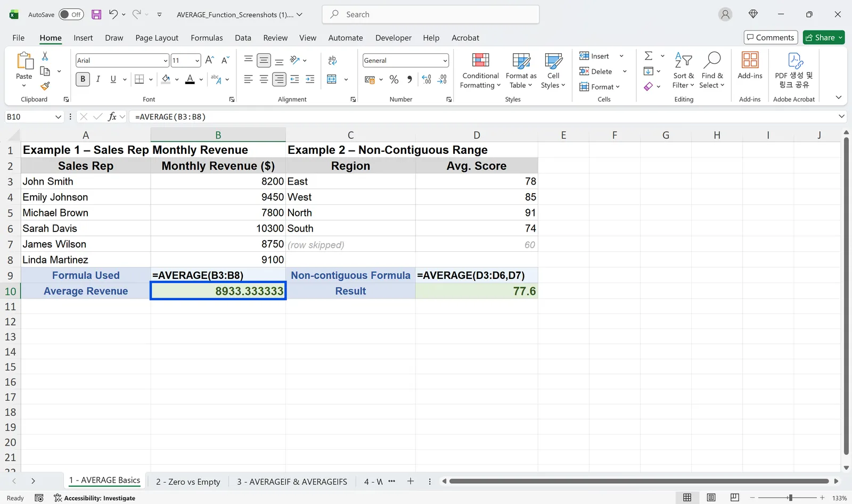Increase font size with larger A icon

click(210, 60)
